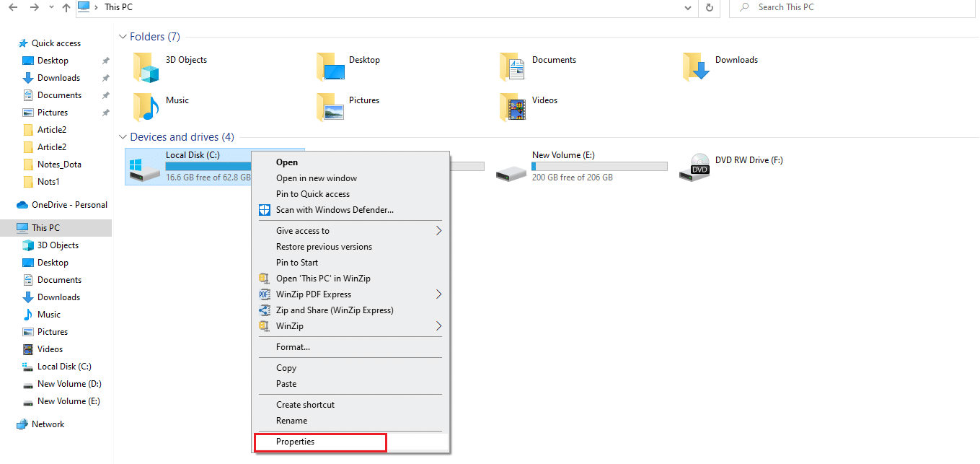Click the pushpin beside pinned Documents

[105, 95]
